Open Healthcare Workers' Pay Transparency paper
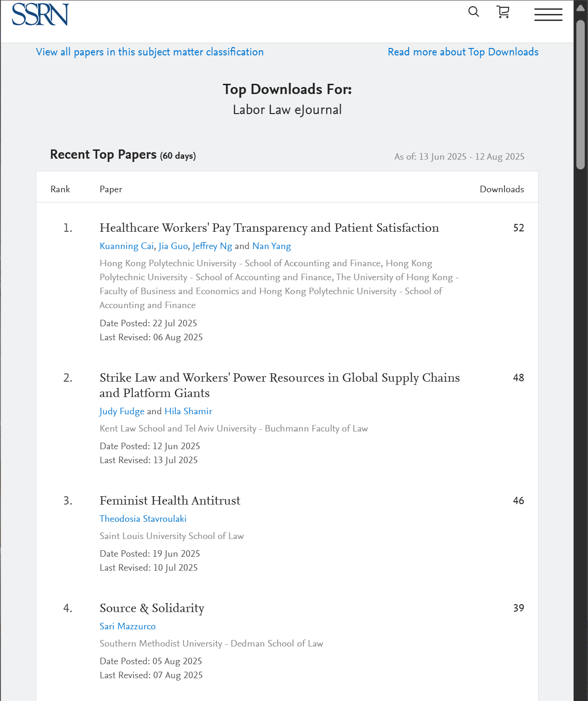 pos(269,228)
